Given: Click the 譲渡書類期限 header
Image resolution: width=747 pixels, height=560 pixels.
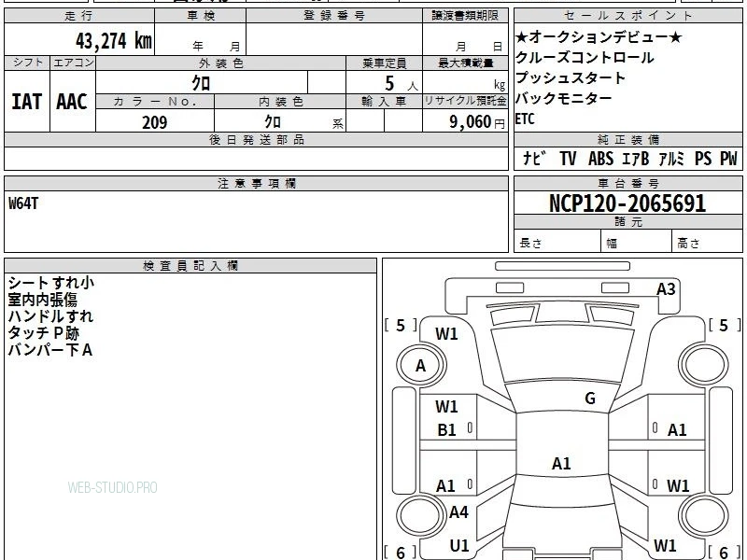Looking at the screenshot, I should tap(465, 16).
